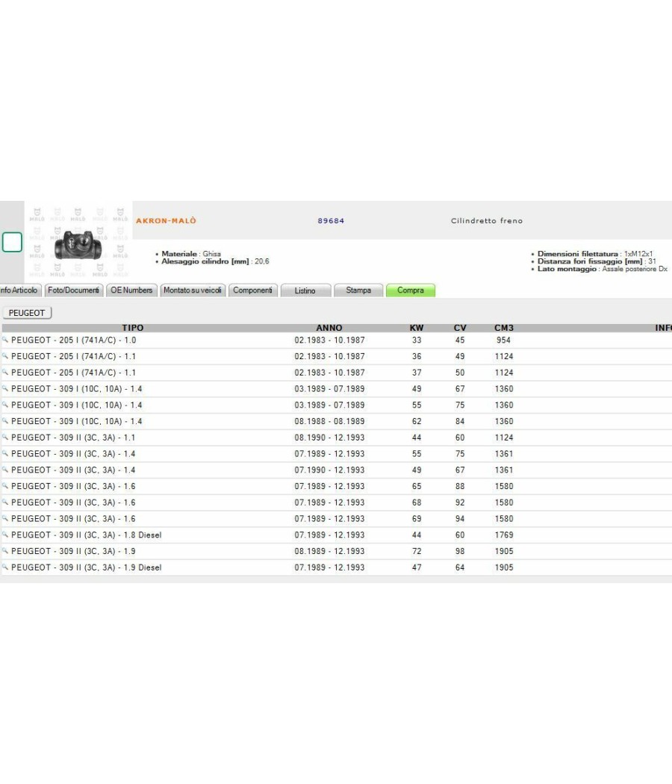Click magnifier icon for 309 II 1.8 Diesel
672x784 pixels.
5,535
